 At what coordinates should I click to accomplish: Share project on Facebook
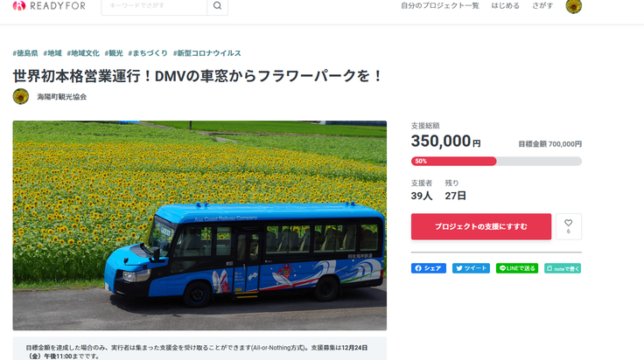click(429, 268)
